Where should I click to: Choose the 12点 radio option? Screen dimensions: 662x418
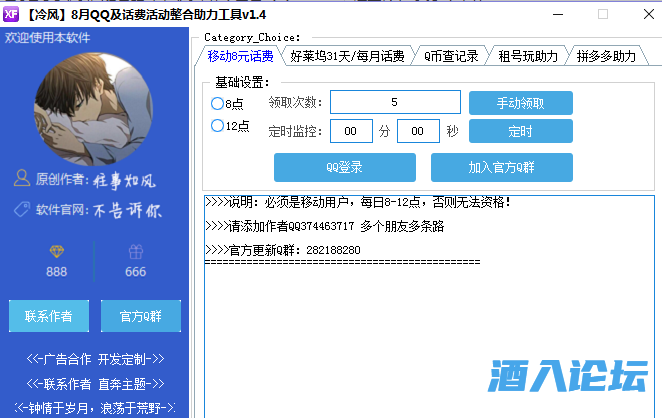(x=217, y=126)
